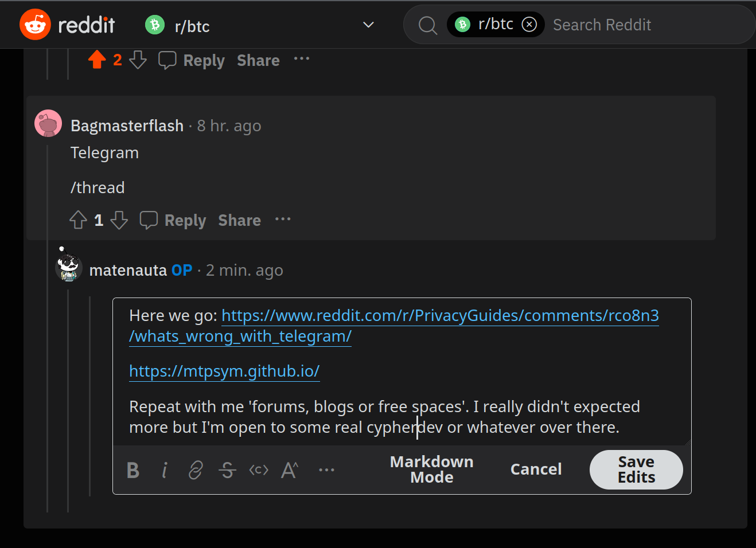Insert a link with the chain icon
Screen dimensions: 756x548
(196, 470)
